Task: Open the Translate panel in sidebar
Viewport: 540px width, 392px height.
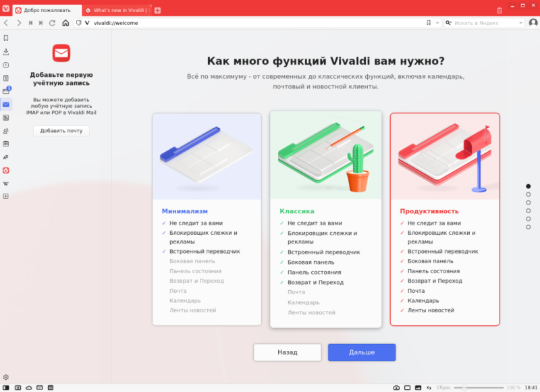Action: click(x=6, y=157)
